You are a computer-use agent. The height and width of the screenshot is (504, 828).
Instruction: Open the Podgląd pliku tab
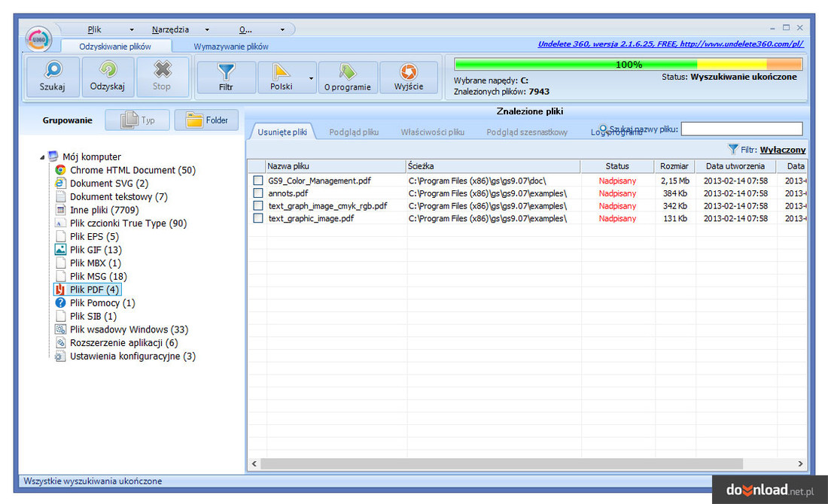click(x=354, y=132)
